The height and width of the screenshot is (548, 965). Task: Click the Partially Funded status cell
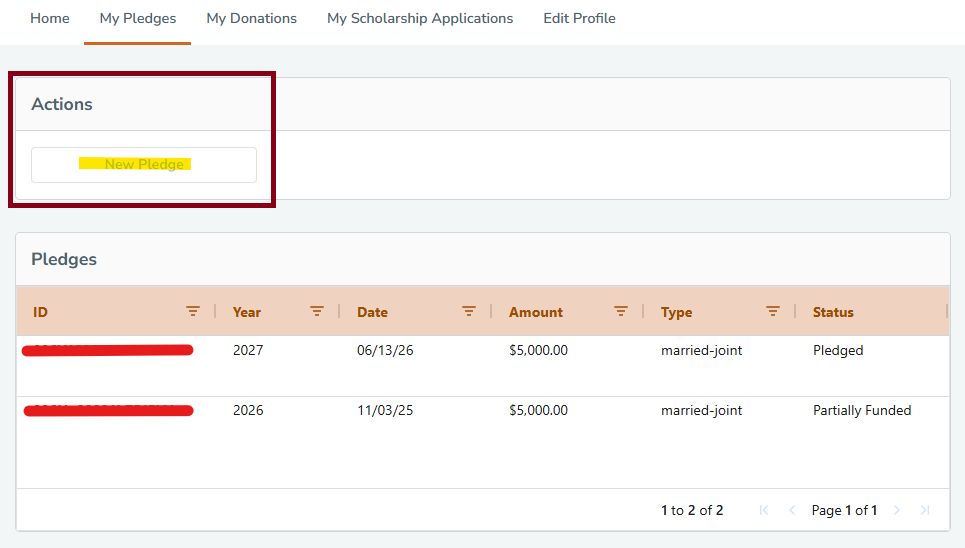[x=862, y=410]
